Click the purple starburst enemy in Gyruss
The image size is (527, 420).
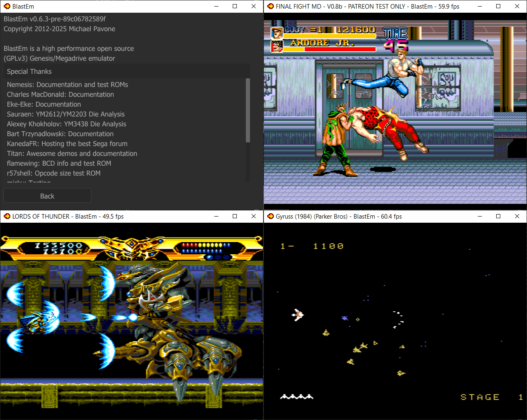pos(345,318)
